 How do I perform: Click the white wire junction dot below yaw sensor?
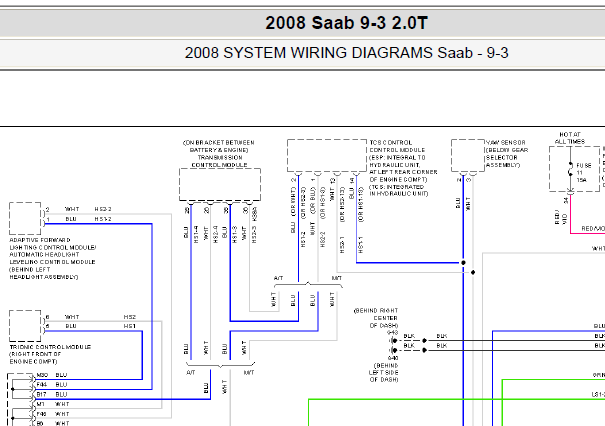point(473,272)
